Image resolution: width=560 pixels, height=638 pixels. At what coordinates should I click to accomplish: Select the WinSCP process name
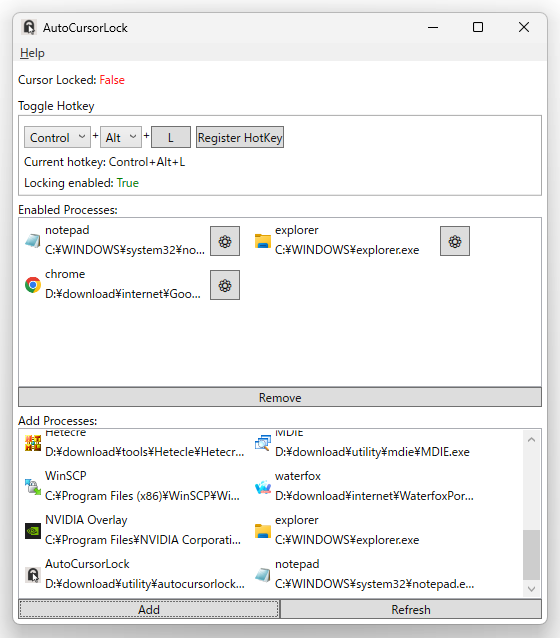pyautogui.click(x=66, y=476)
